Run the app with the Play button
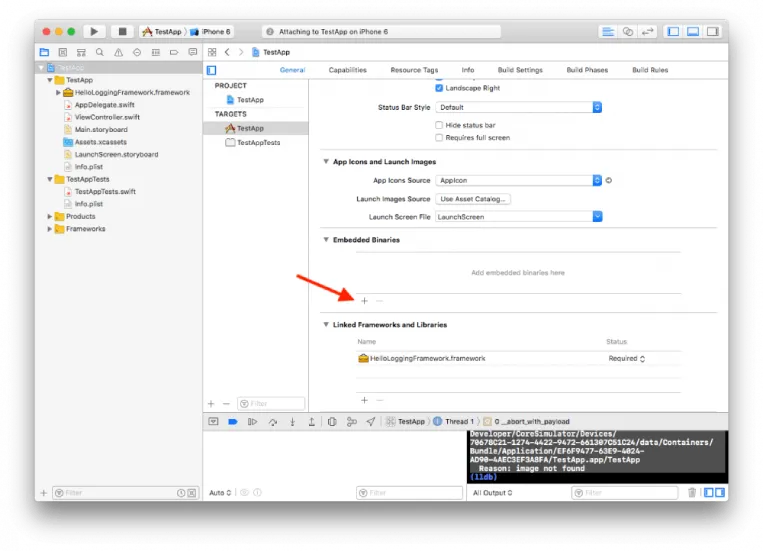The image size is (763, 551). tap(94, 32)
